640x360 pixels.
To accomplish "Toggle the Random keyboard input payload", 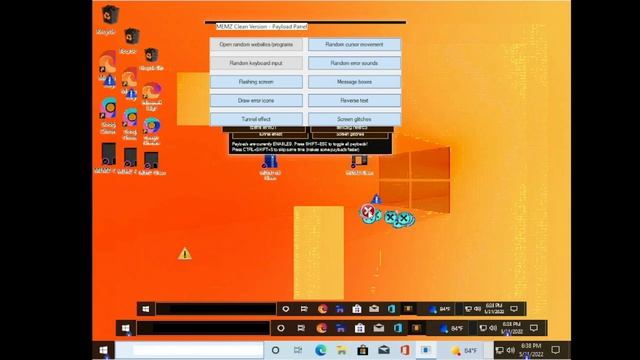I will tap(256, 63).
